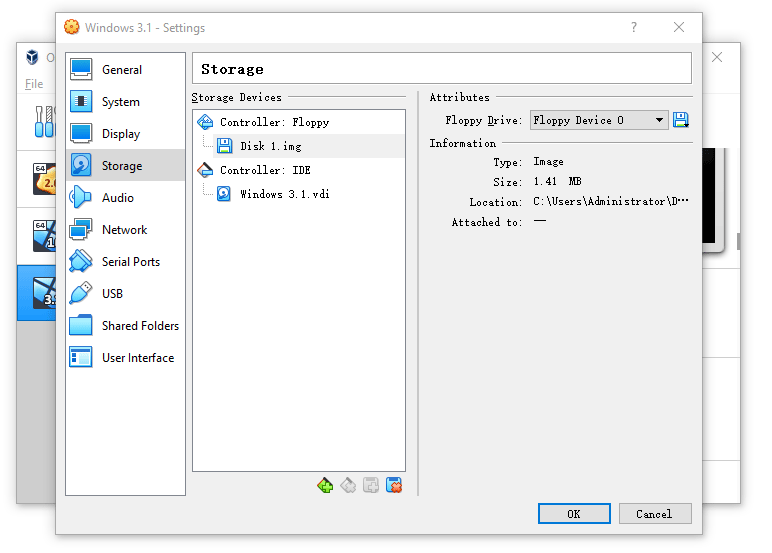Open File menu in VirtualBox Manager window

tap(34, 84)
